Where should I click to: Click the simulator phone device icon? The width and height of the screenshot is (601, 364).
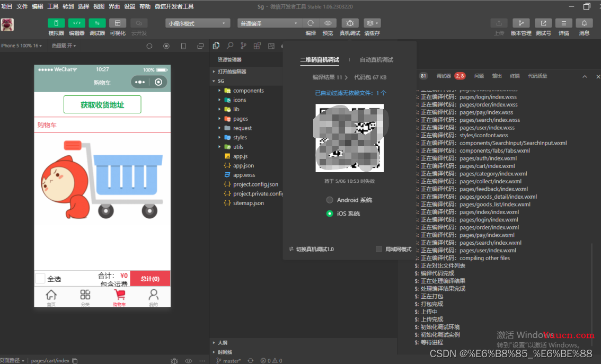point(183,46)
